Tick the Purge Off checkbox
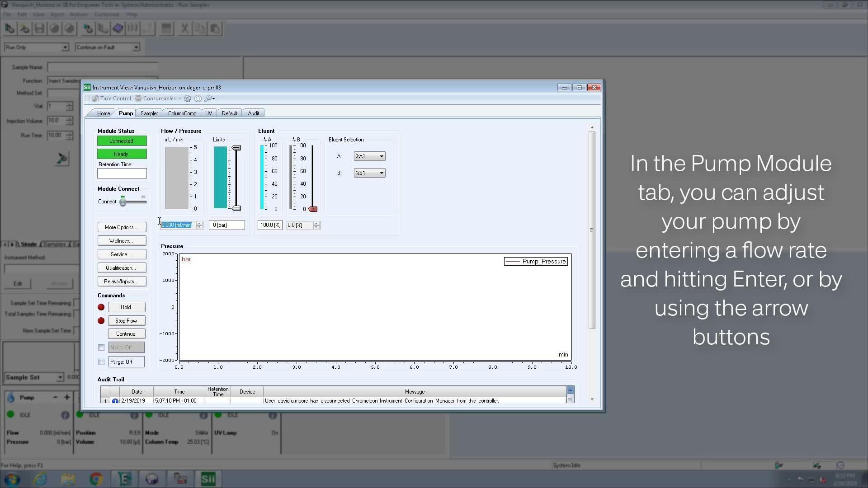Viewport: 868px width, 488px height. point(101,362)
